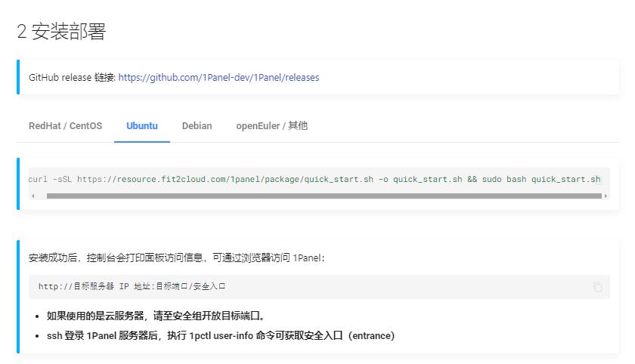
Task: Click the curl install command text
Action: point(314,179)
